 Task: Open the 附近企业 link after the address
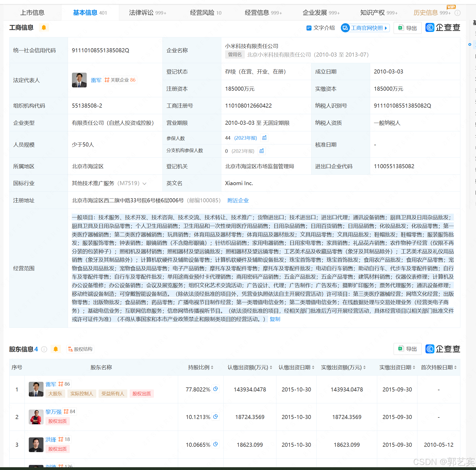click(238, 200)
